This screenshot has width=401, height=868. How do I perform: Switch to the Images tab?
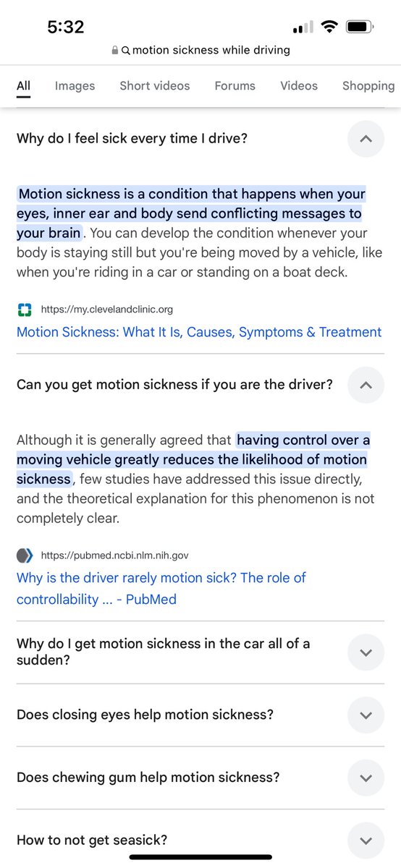tap(75, 85)
